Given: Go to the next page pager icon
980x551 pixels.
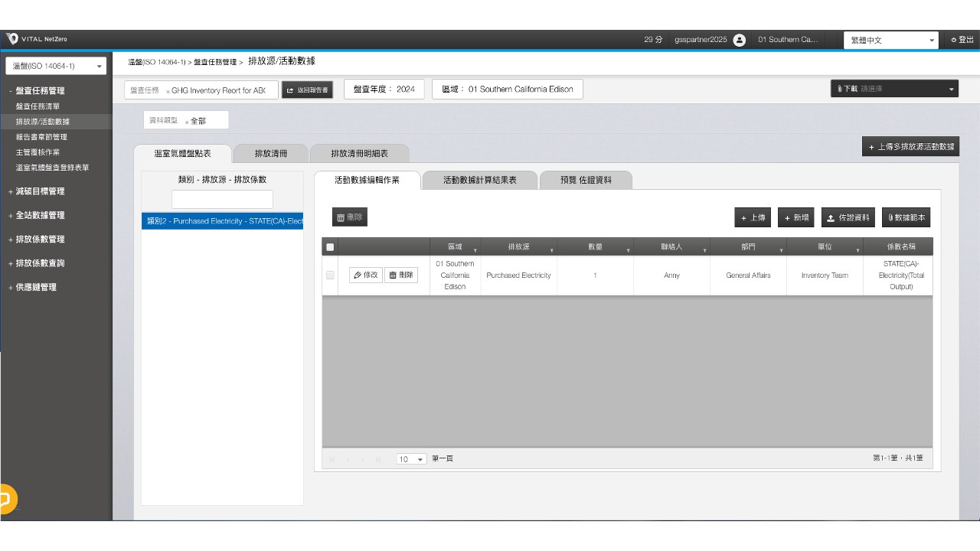Looking at the screenshot, I should click(x=363, y=459).
